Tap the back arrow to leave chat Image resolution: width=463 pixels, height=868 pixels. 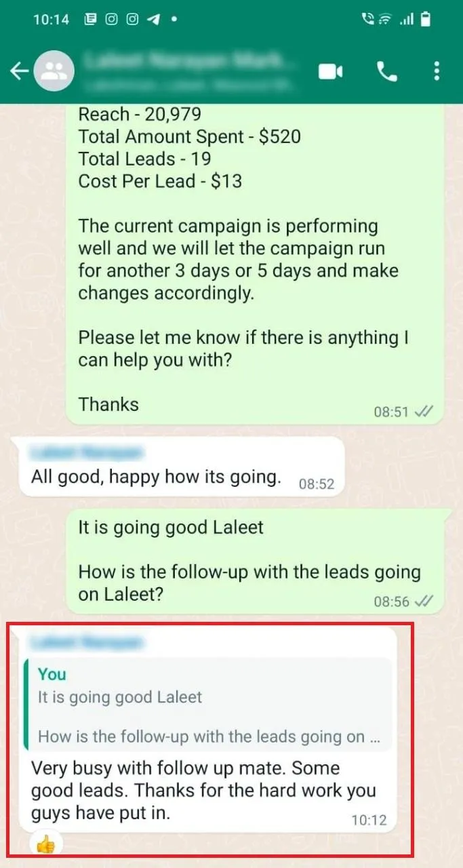[x=20, y=71]
